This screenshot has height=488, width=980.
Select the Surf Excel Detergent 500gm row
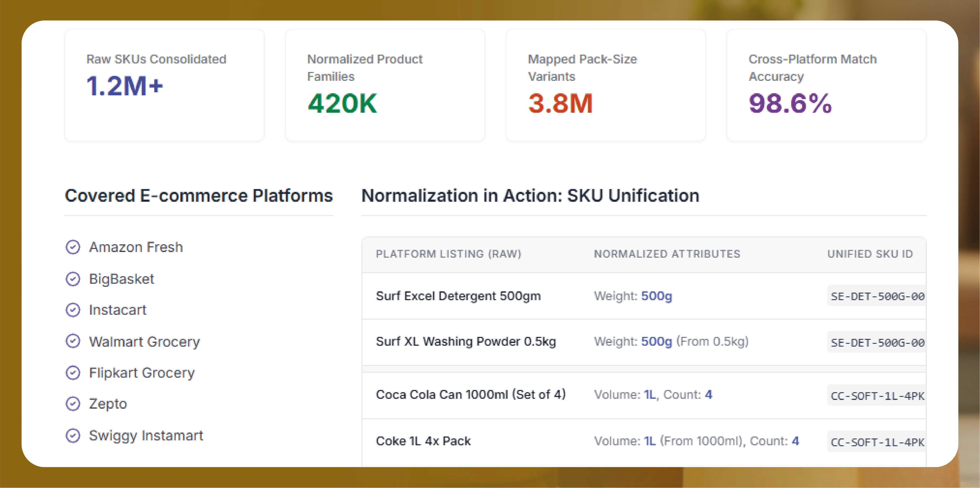458,296
